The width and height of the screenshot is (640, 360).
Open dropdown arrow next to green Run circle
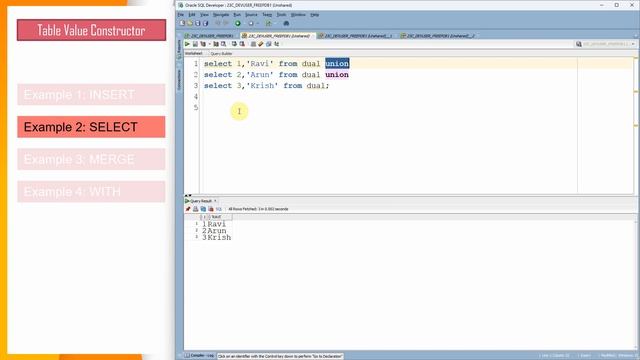(244, 23)
